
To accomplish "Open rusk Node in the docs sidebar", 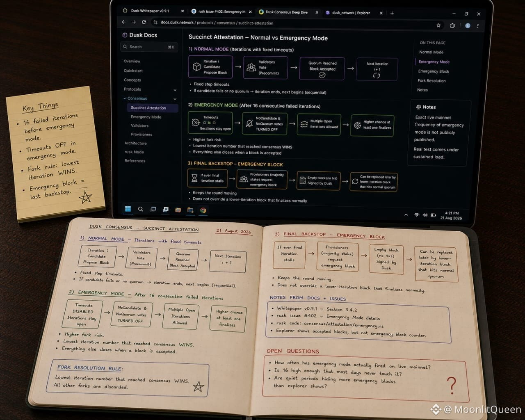I will (x=134, y=152).
